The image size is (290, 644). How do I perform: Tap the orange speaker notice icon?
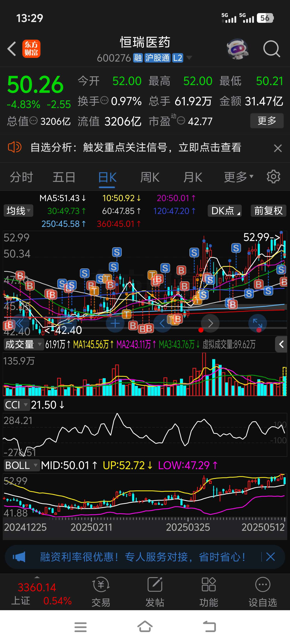coord(14,147)
